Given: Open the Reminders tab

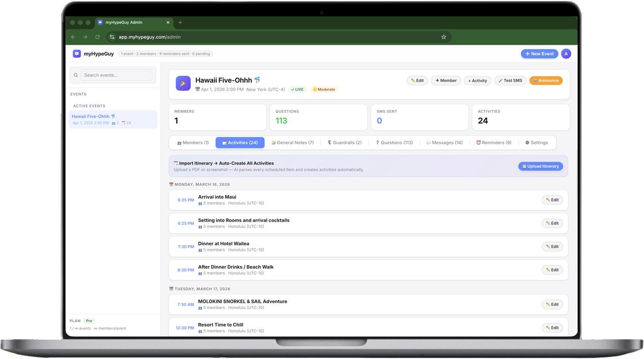Looking at the screenshot, I should pos(493,143).
